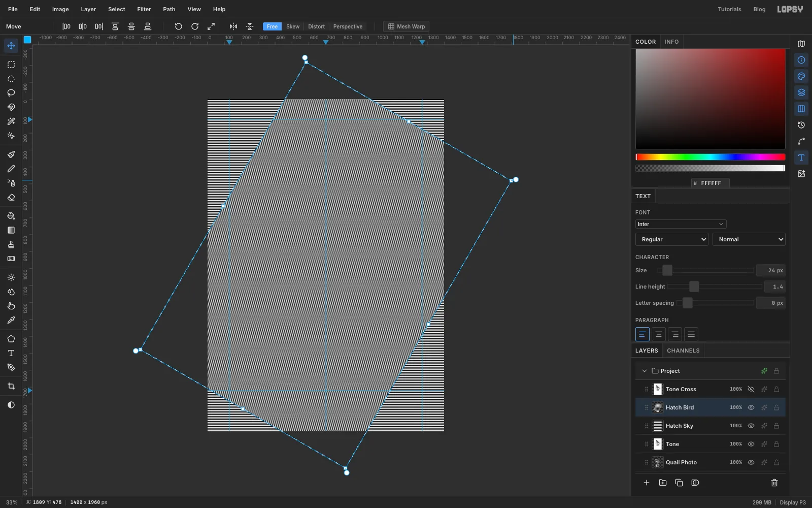Screen dimensions: 812x508
Task: Click the Mesh Warp button
Action: (407, 26)
